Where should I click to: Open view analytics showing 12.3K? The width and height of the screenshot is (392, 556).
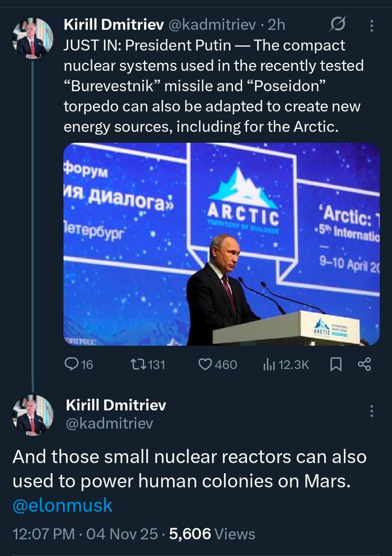269,364
